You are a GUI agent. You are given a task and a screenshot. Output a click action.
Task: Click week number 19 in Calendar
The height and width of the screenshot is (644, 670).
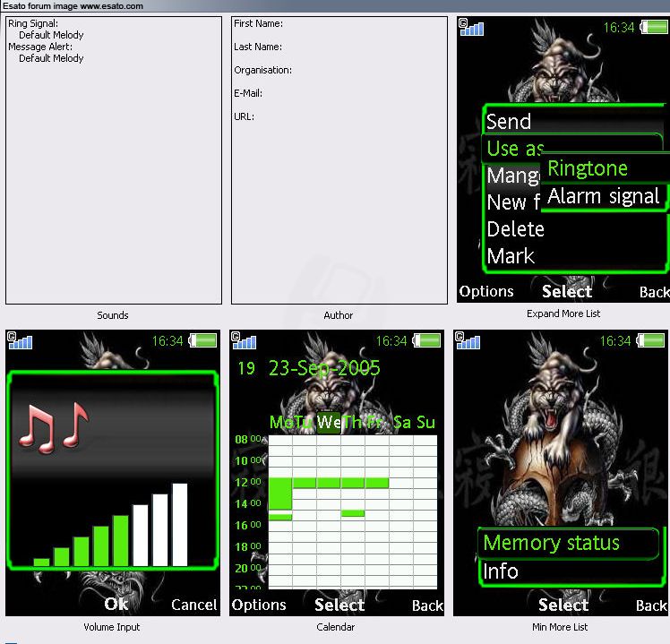pyautogui.click(x=246, y=368)
